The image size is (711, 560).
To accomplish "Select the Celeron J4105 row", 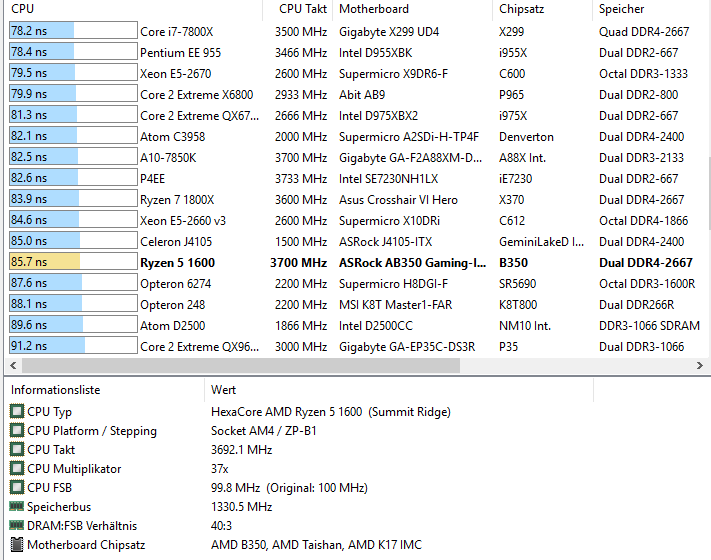I will [358, 242].
